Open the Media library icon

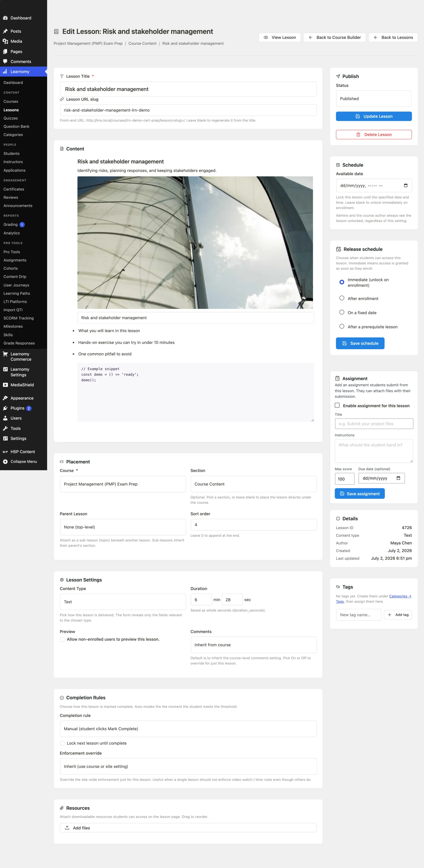pyautogui.click(x=5, y=41)
